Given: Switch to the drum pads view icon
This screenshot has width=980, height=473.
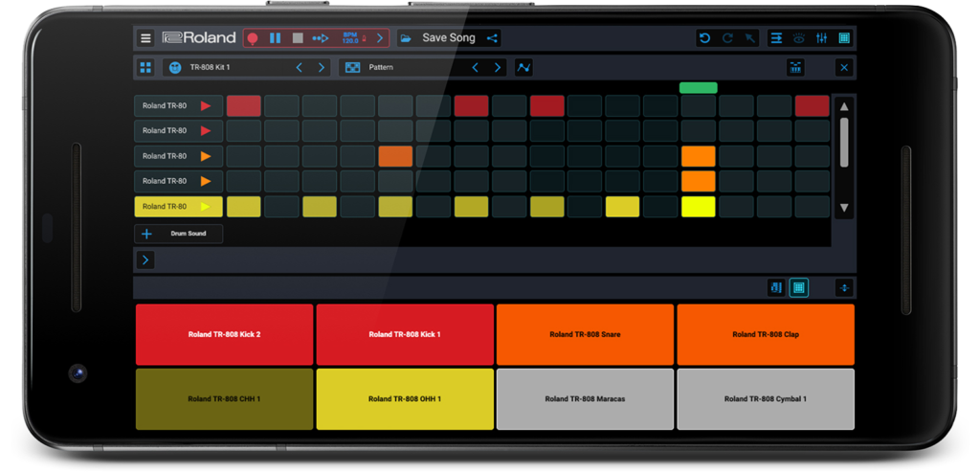Looking at the screenshot, I should pos(799,288).
